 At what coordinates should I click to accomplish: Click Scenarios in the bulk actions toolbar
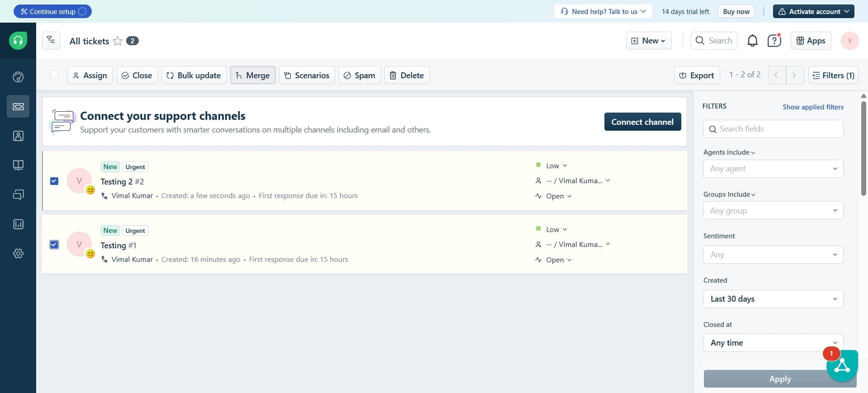coord(307,75)
